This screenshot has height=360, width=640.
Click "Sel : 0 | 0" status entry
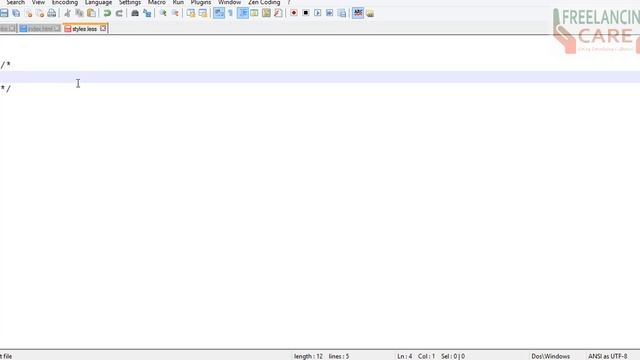453,356
